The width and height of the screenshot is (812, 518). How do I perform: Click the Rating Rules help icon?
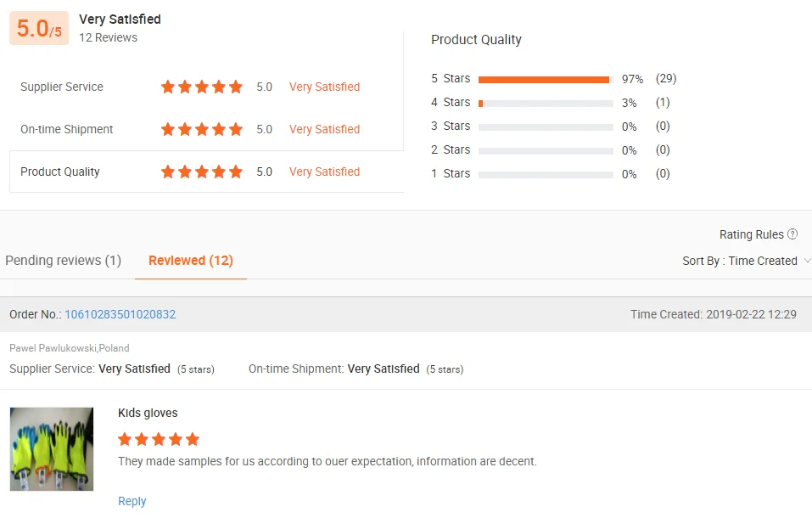tap(792, 234)
